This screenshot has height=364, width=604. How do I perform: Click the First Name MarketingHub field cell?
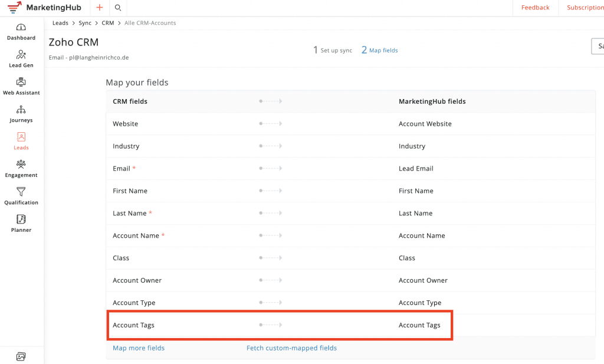[416, 191]
